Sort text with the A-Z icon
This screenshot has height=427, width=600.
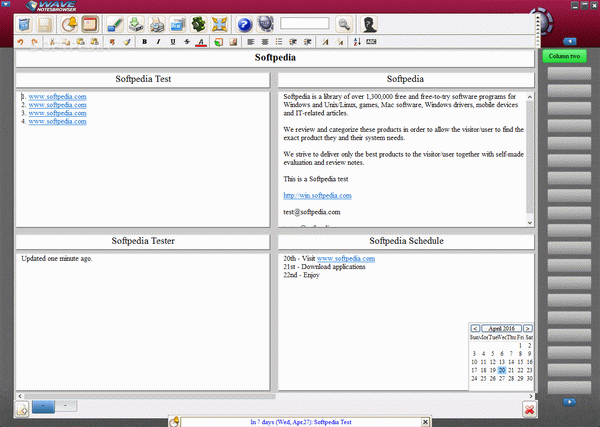357,42
